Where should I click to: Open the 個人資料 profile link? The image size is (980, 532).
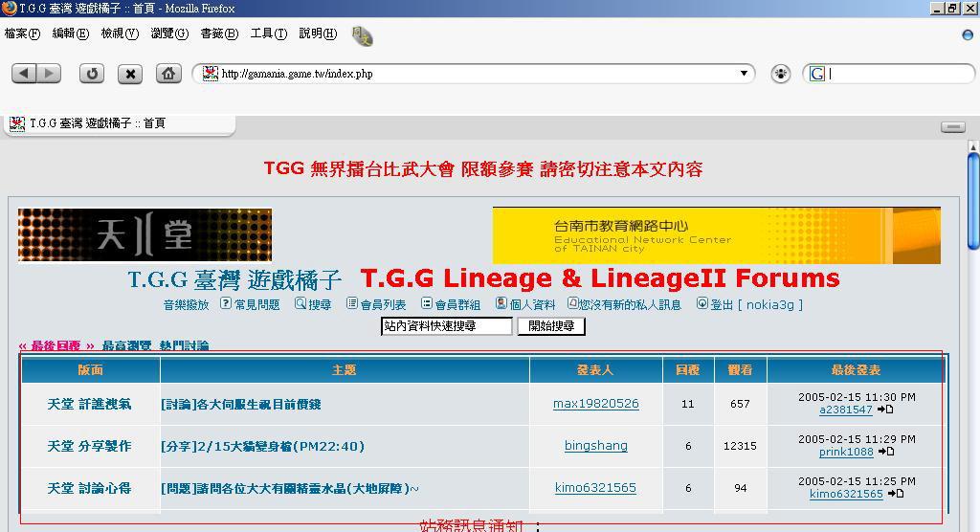click(x=525, y=304)
